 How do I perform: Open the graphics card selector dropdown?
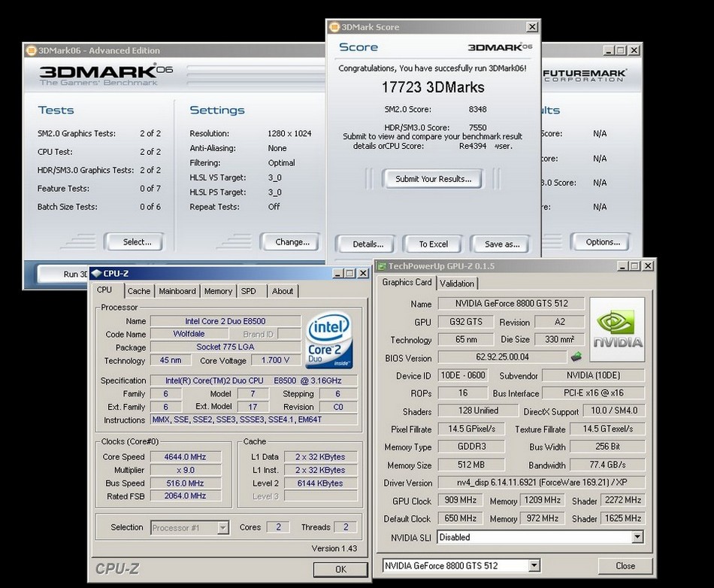(x=534, y=565)
